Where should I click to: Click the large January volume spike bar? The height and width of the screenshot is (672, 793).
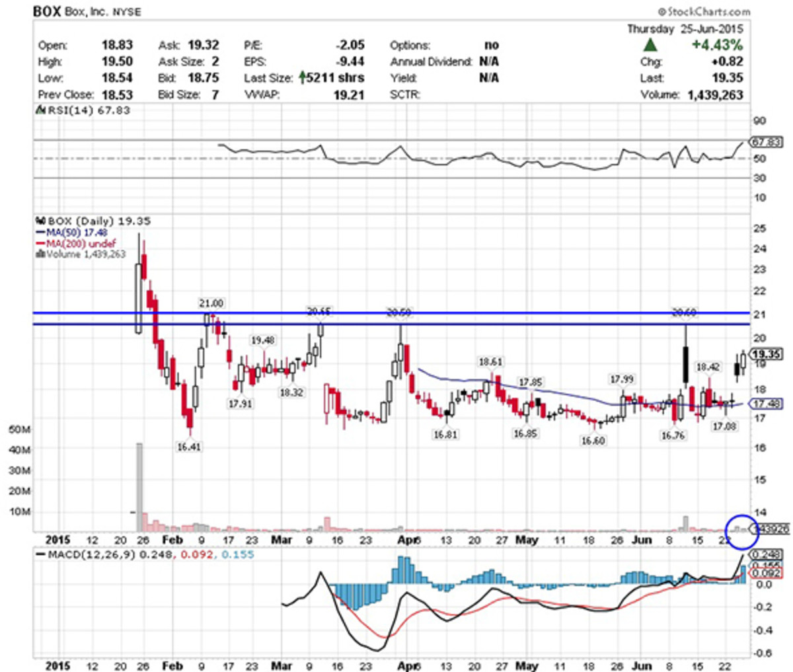(139, 487)
